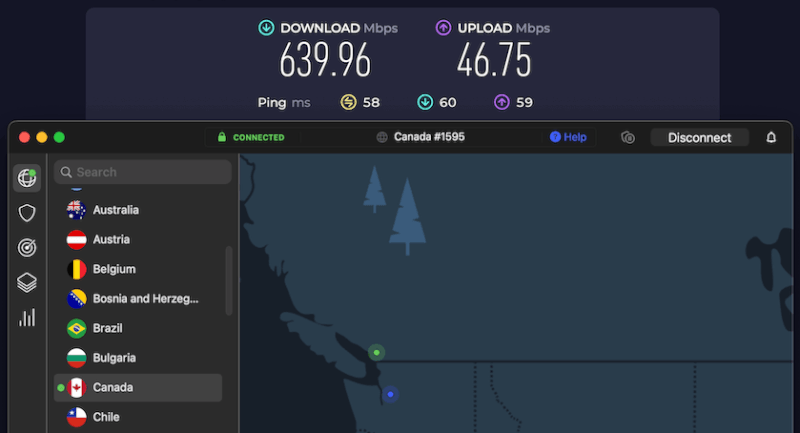Click the globe icon beside Canada #1595

382,137
